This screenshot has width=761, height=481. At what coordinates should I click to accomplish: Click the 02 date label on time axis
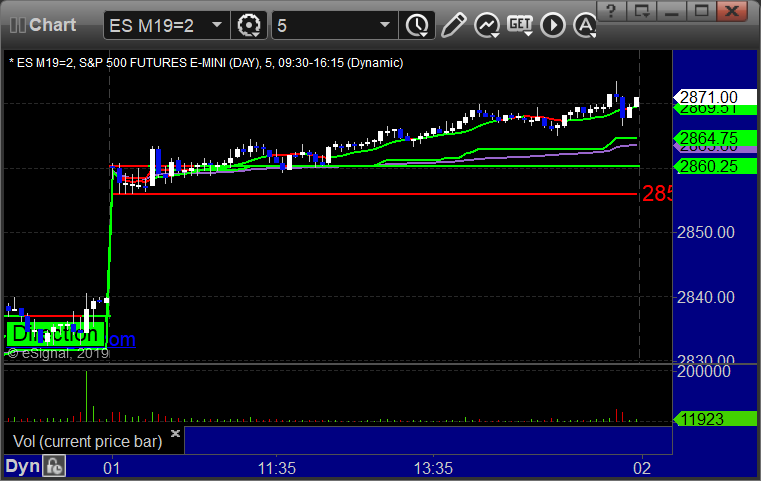[642, 468]
